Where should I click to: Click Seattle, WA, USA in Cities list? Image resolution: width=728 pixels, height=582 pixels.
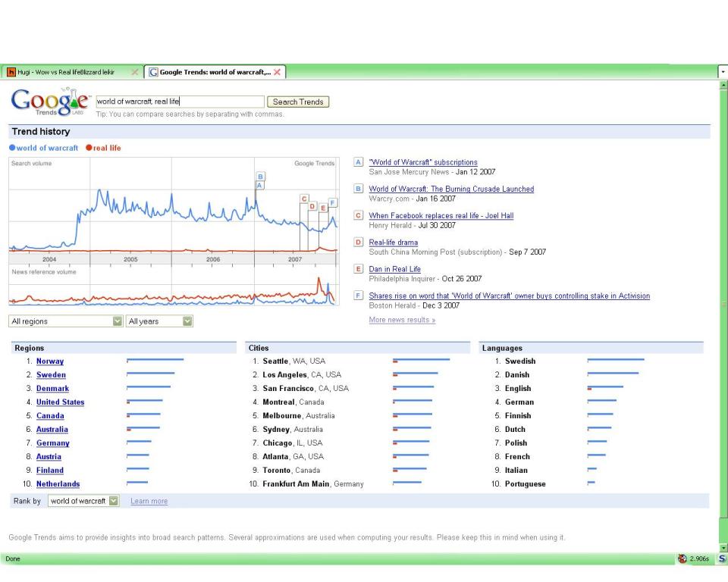[x=294, y=361]
